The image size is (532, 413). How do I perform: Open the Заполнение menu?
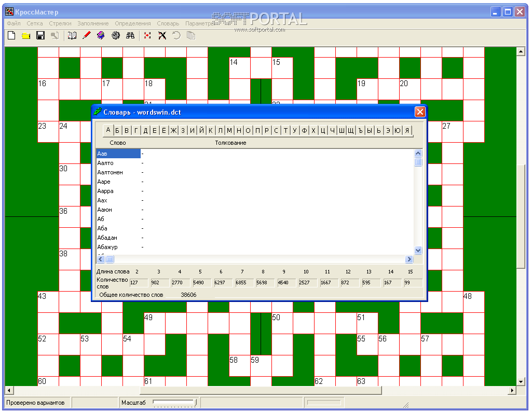click(x=93, y=23)
